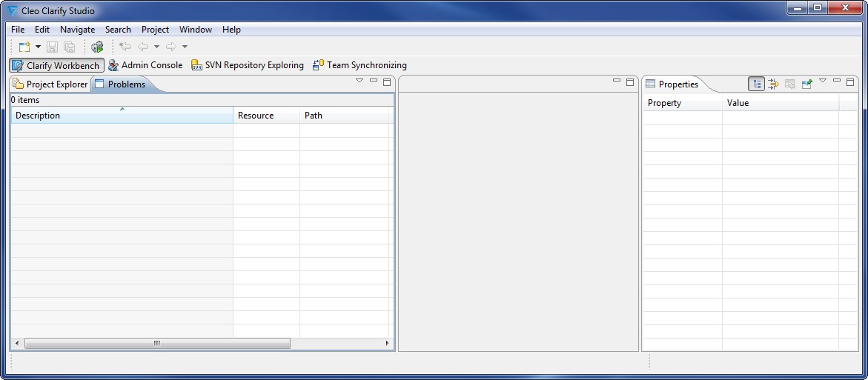The width and height of the screenshot is (868, 380).
Task: Click the New wizard toolbar icon
Action: pyautogui.click(x=24, y=47)
